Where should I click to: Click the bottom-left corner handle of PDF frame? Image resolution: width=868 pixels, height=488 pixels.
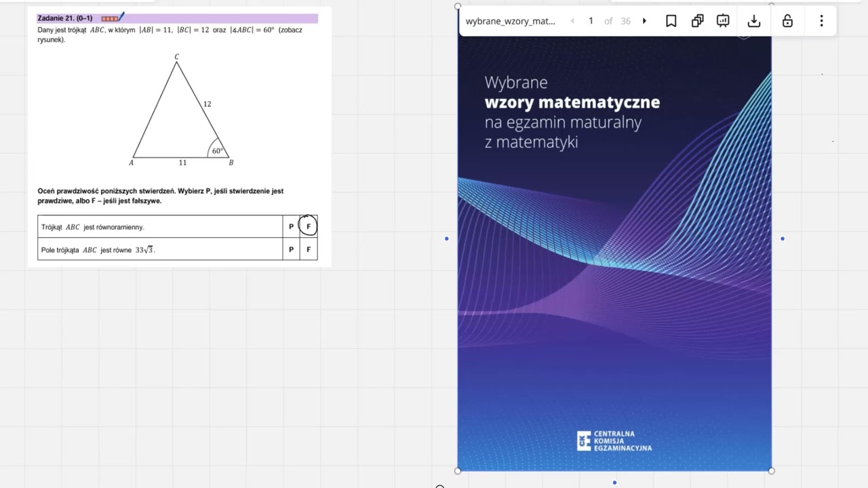coord(458,470)
